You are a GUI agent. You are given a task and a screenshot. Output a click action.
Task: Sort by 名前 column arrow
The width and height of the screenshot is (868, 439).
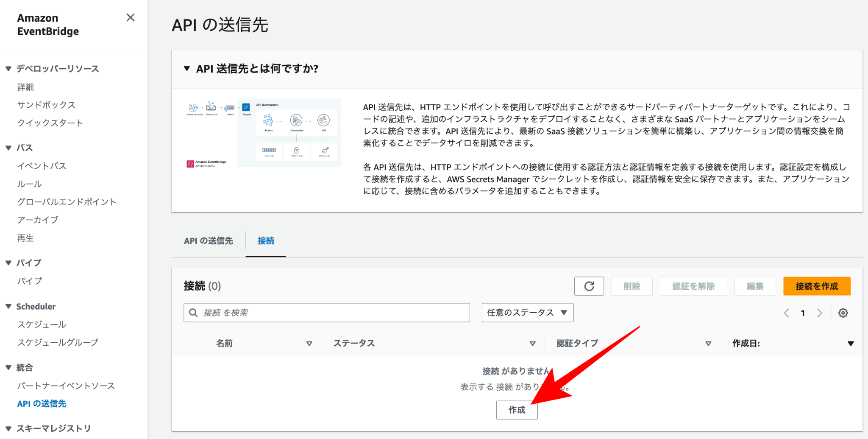tap(309, 344)
